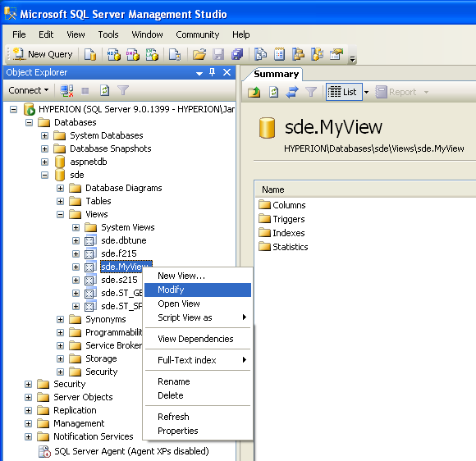The image size is (476, 461).
Task: Collapse the Views folder node
Action: pyautogui.click(x=60, y=215)
